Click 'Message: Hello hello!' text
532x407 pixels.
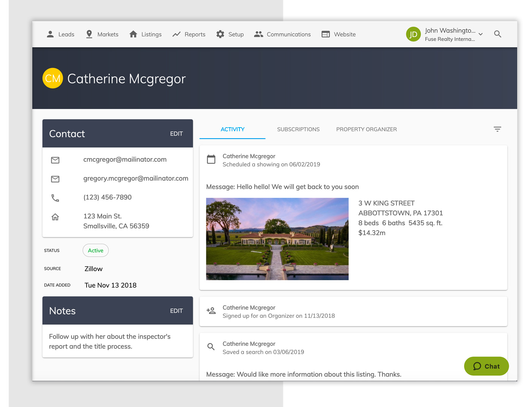click(x=283, y=187)
